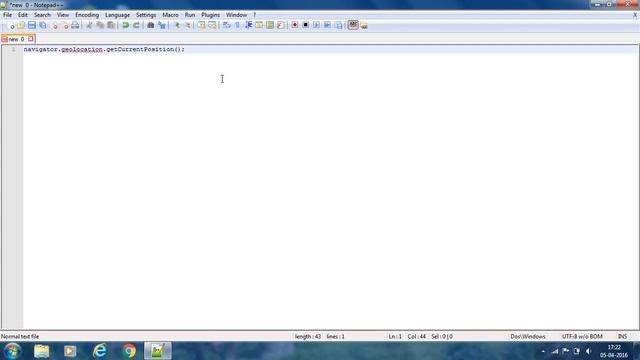640x360 pixels.
Task: Open the Language menu
Action: (x=117, y=15)
